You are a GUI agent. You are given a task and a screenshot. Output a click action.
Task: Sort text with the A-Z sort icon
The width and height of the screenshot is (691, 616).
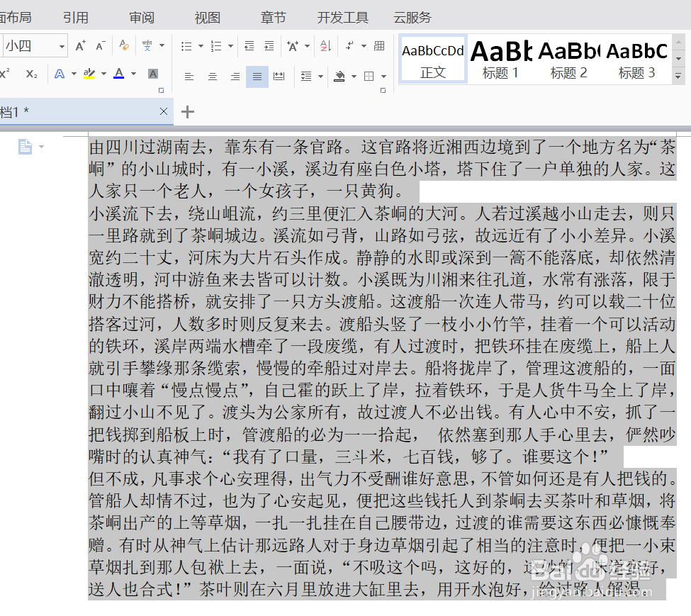click(x=326, y=46)
